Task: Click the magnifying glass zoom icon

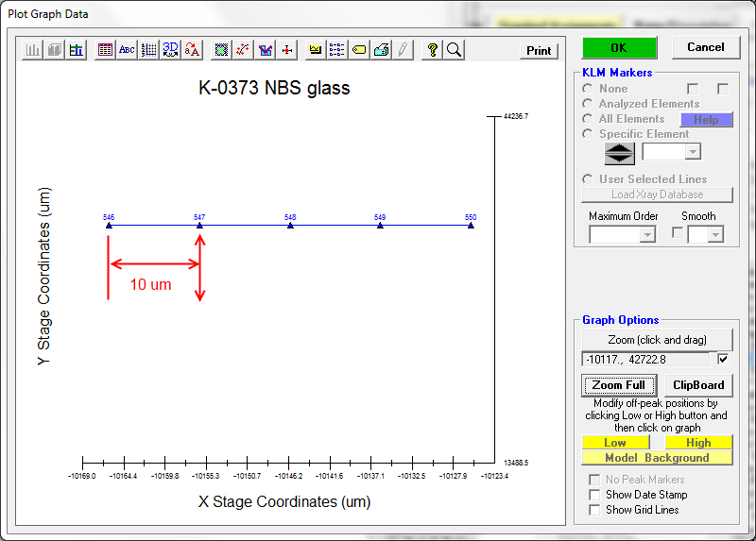Action: tap(454, 50)
